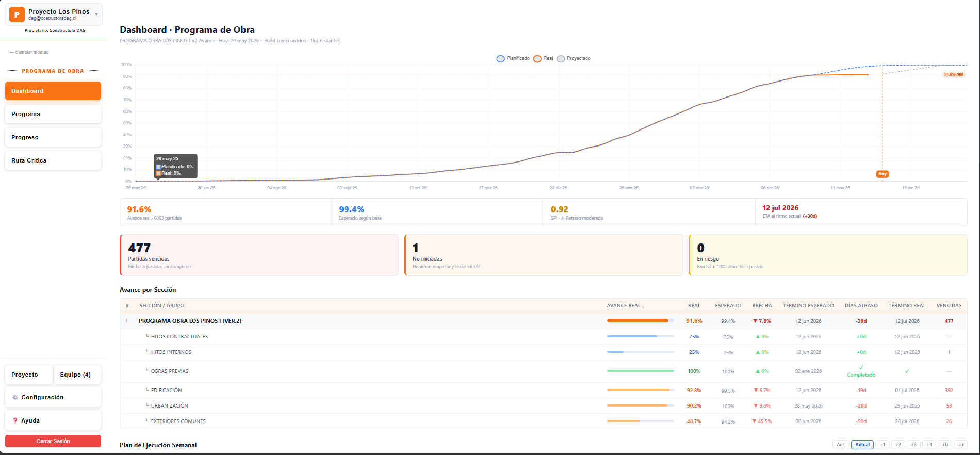Select the Ant. week tab
980x455 pixels.
(841, 445)
